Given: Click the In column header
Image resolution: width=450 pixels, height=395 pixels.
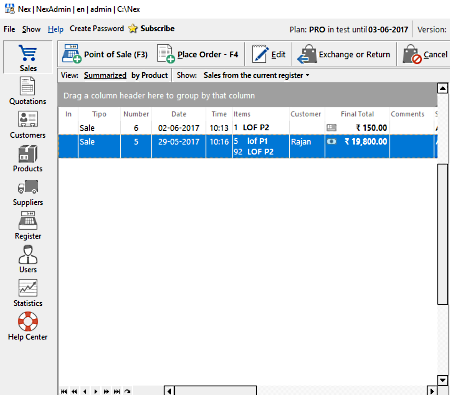Looking at the screenshot, I should (68, 114).
